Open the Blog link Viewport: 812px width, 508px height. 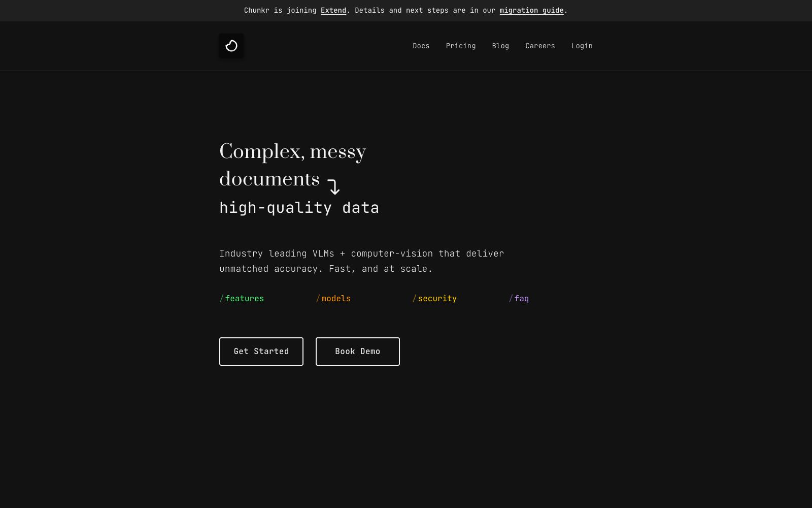[x=500, y=46]
